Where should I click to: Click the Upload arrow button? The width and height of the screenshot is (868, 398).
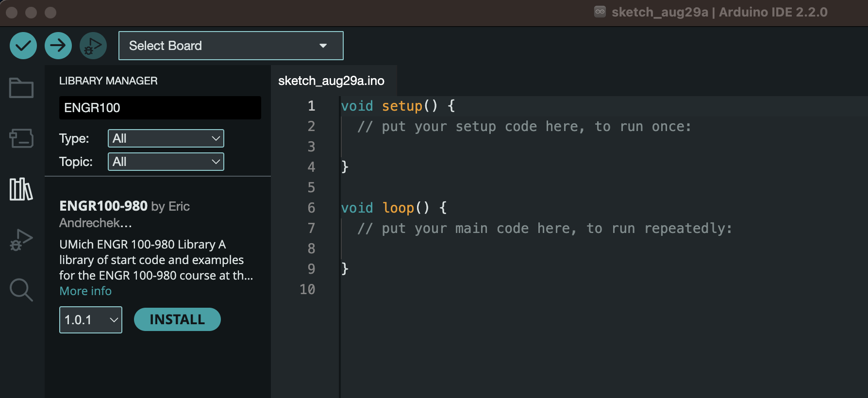click(58, 46)
